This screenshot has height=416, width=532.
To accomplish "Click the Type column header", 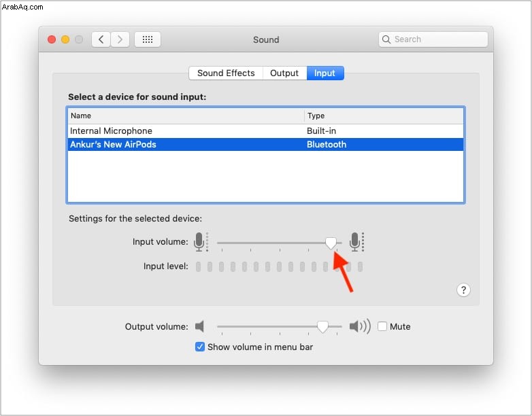I will coord(384,116).
